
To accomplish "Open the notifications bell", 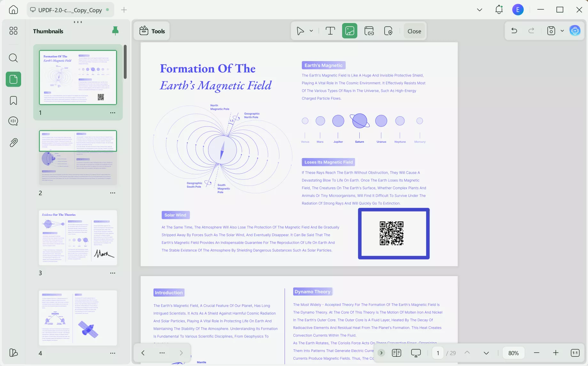I will [x=499, y=10].
